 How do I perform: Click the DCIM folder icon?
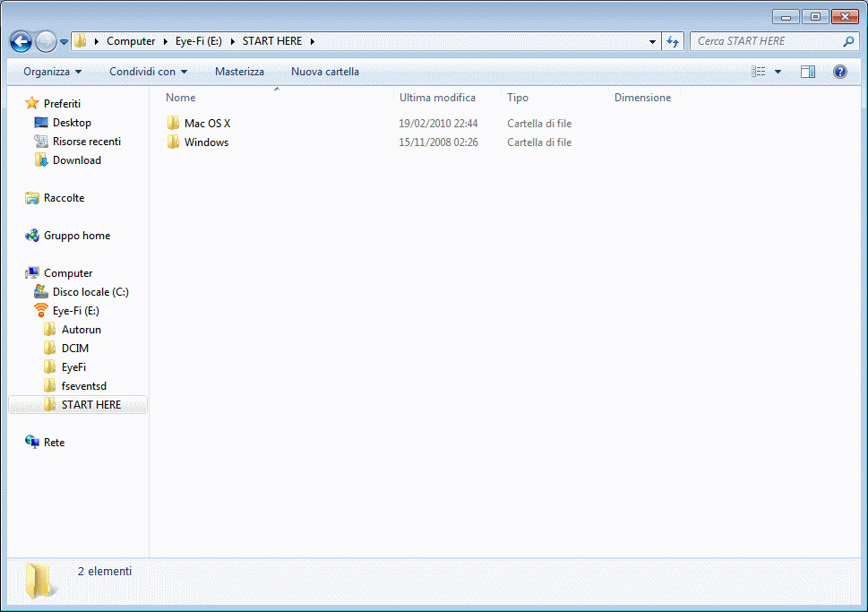point(50,349)
